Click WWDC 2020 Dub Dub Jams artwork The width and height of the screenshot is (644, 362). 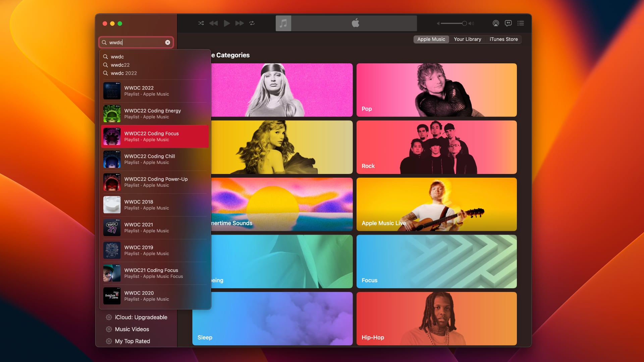pos(112,296)
